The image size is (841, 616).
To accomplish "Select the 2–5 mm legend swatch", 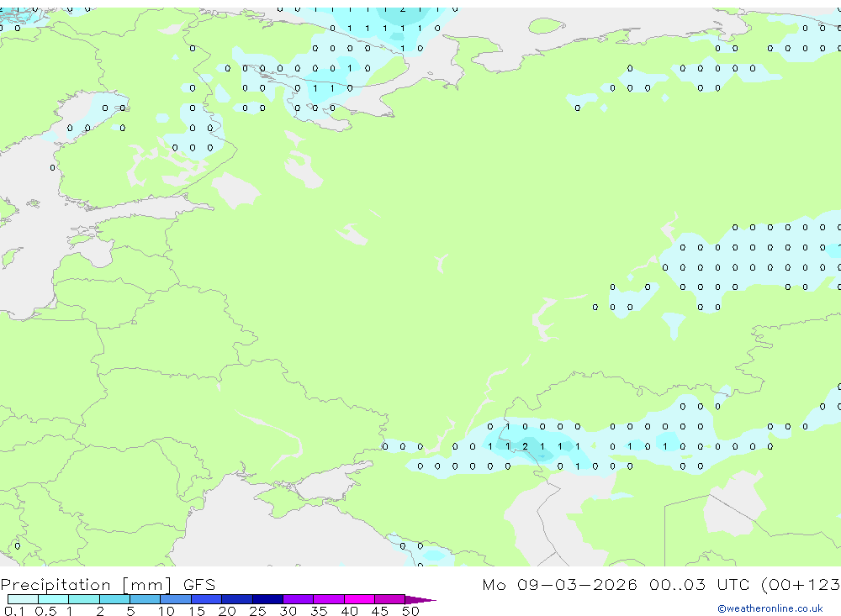I will pyautogui.click(x=114, y=599).
